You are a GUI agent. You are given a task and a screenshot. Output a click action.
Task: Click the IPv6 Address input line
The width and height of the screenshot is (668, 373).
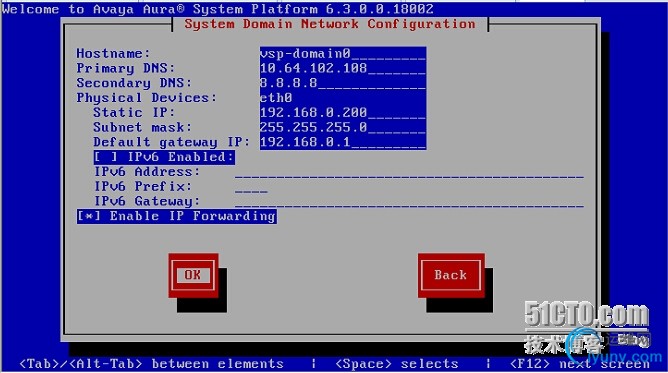click(409, 172)
